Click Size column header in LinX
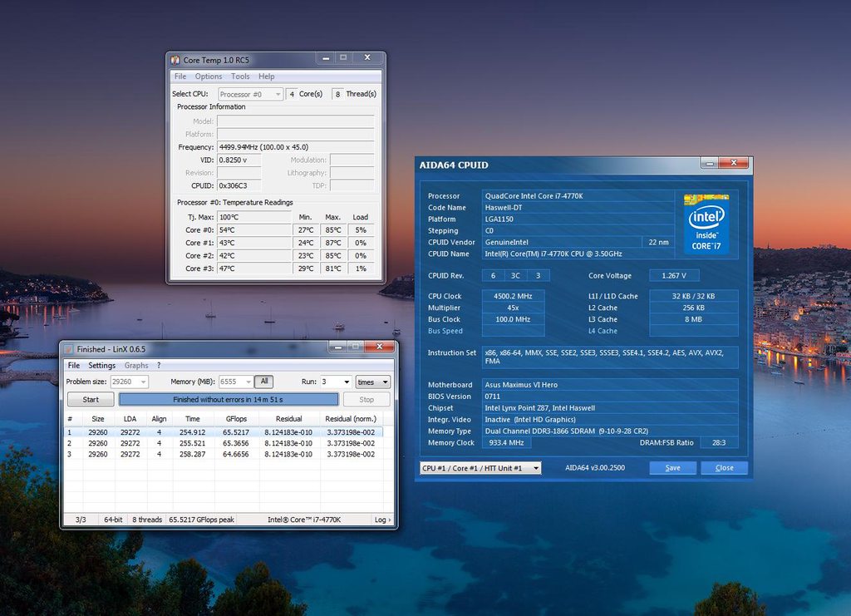This screenshot has width=851, height=616. coord(98,419)
